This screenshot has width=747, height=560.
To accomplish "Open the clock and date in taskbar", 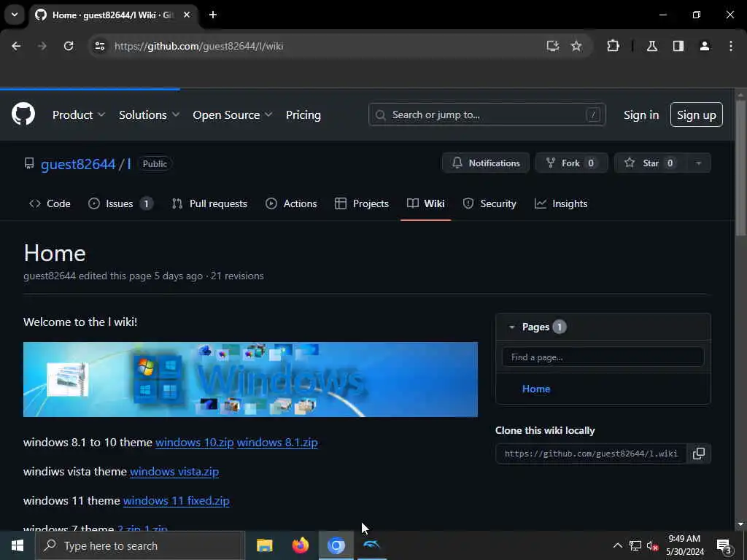I will [684, 545].
